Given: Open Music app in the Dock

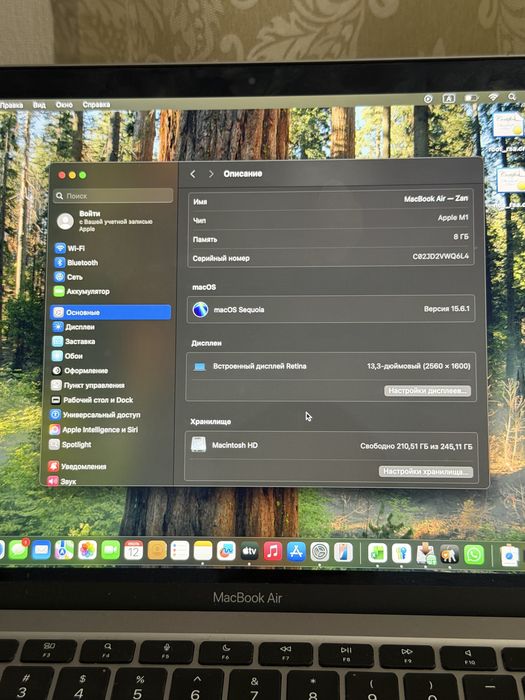Looking at the screenshot, I should (273, 551).
